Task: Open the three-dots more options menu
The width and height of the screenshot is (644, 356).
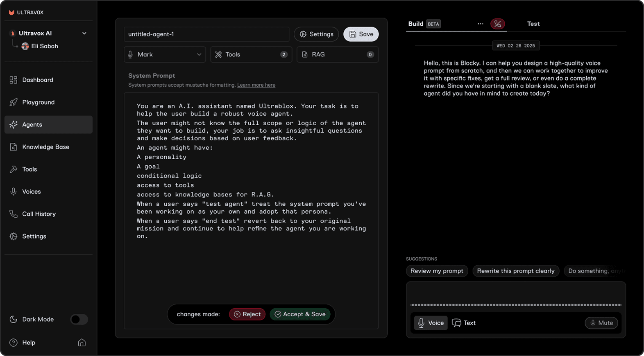Action: pos(481,24)
